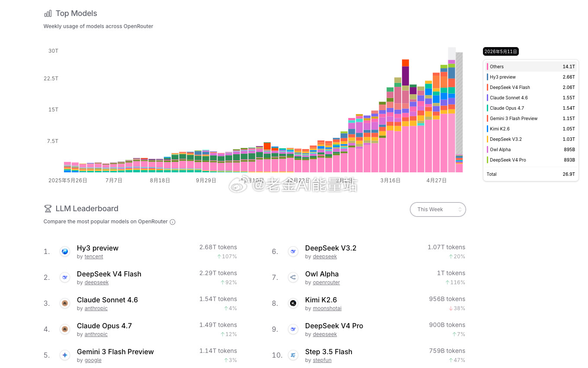The height and width of the screenshot is (368, 588).
Task: Click the pink Others swatch in the legend
Action: tap(488, 67)
